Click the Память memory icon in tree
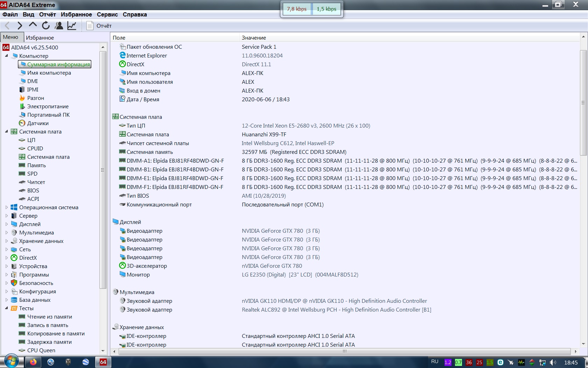This screenshot has width=588, height=368. 22,165
